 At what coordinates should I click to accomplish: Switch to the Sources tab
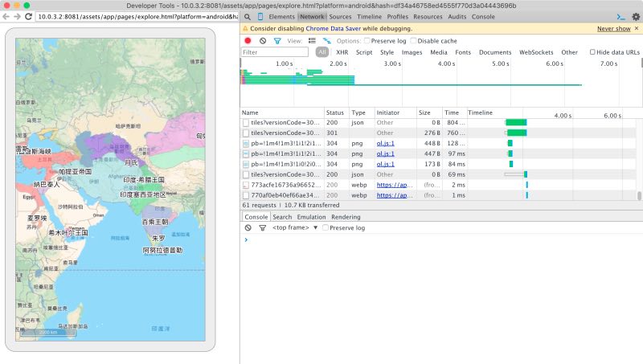coord(340,16)
